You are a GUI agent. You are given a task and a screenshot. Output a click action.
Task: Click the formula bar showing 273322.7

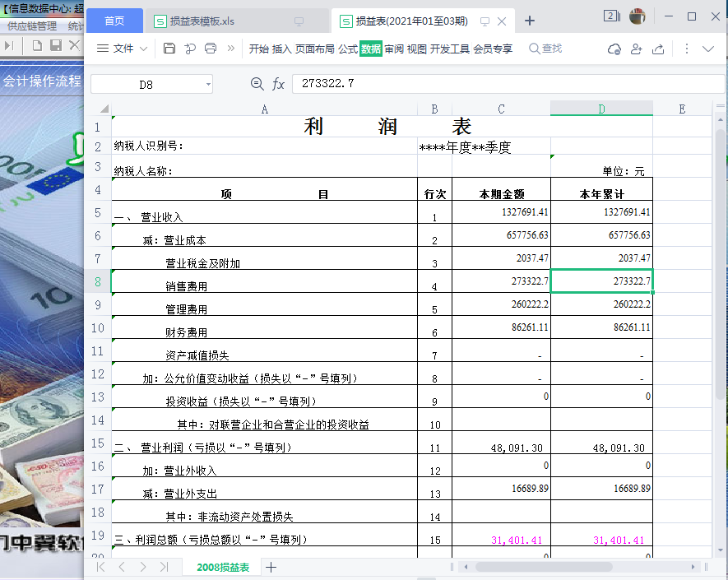pos(508,84)
